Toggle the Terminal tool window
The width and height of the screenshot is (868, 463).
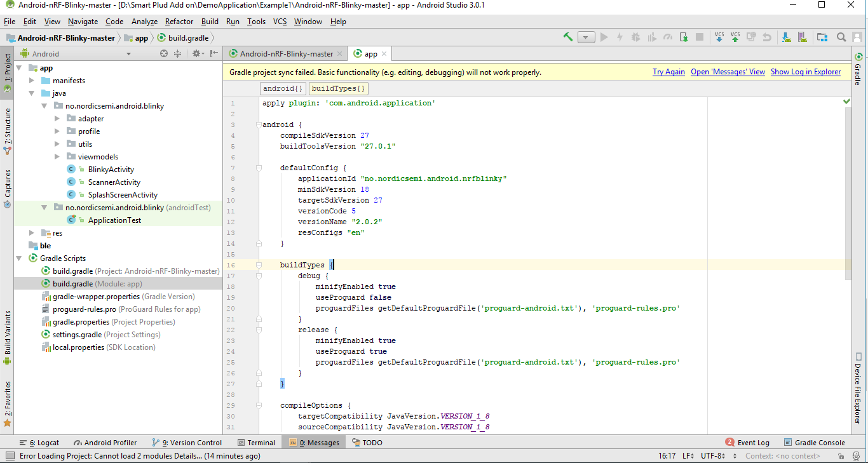(257, 443)
